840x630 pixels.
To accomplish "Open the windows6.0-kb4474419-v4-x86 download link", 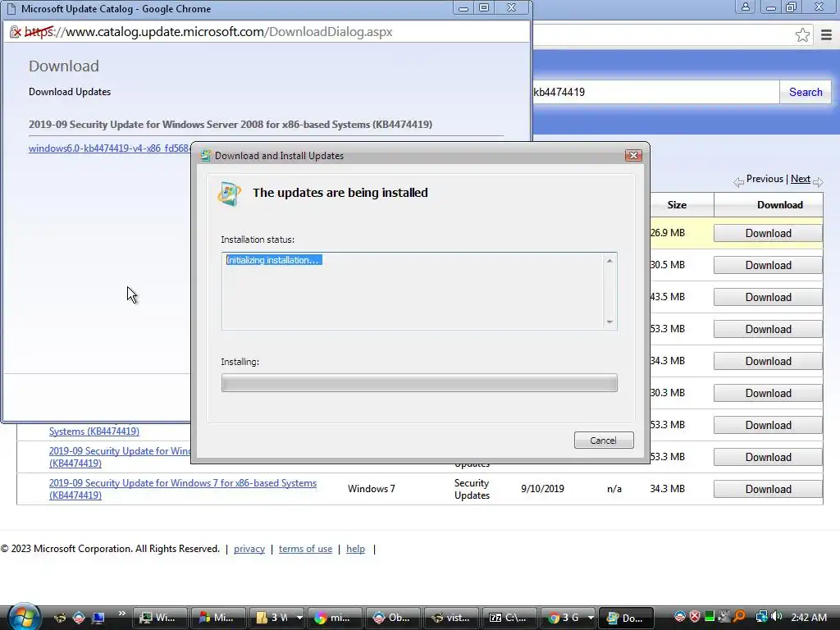I will tap(109, 148).
